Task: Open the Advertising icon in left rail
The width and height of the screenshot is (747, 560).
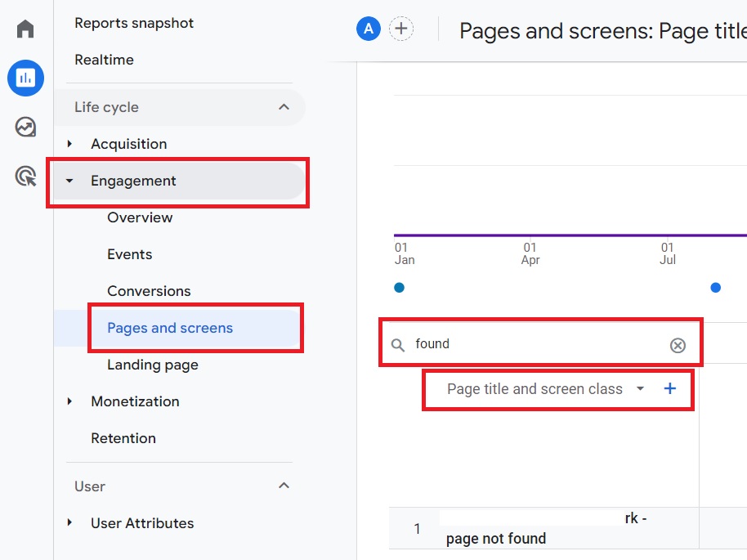Action: click(x=25, y=177)
